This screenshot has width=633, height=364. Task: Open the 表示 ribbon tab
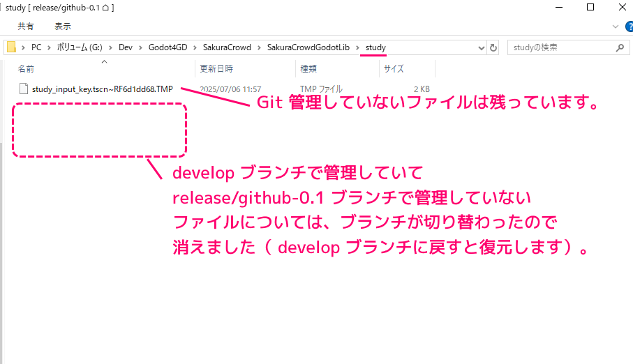[x=63, y=26]
